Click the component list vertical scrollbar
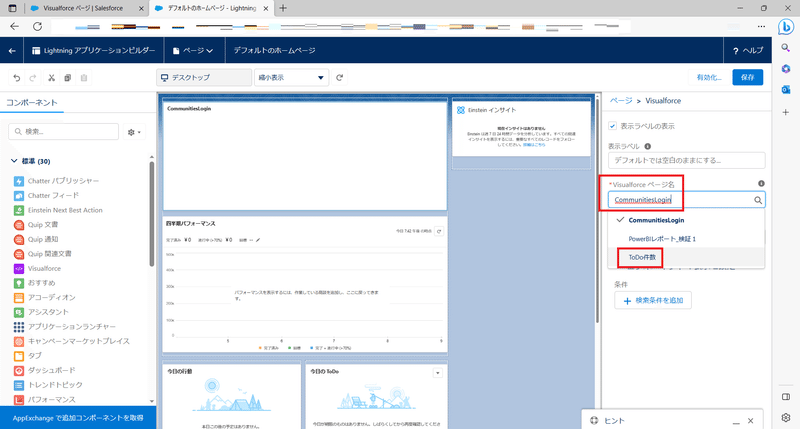800x429 pixels. point(152,214)
